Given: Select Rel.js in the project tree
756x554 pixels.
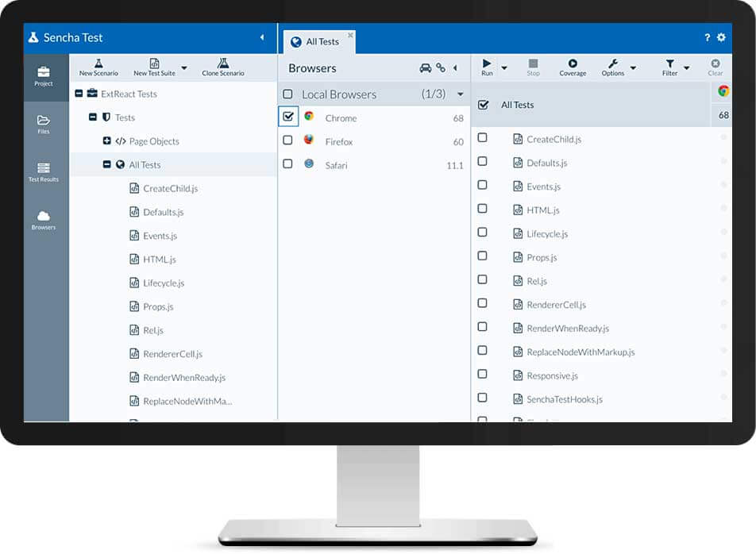Looking at the screenshot, I should click(153, 330).
